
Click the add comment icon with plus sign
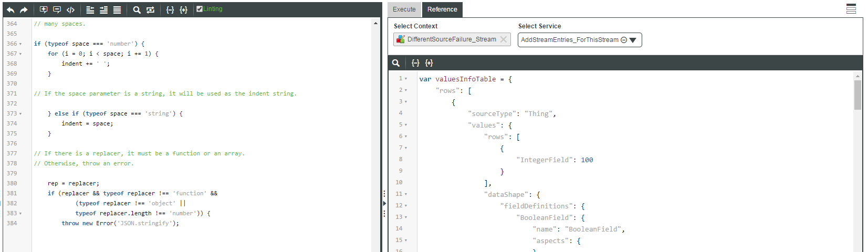[x=44, y=9]
